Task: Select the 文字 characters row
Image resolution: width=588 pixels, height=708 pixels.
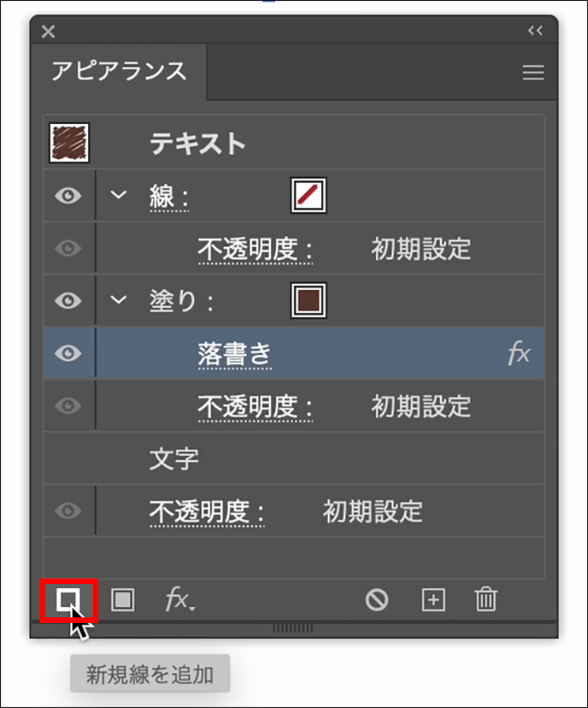Action: (x=174, y=458)
